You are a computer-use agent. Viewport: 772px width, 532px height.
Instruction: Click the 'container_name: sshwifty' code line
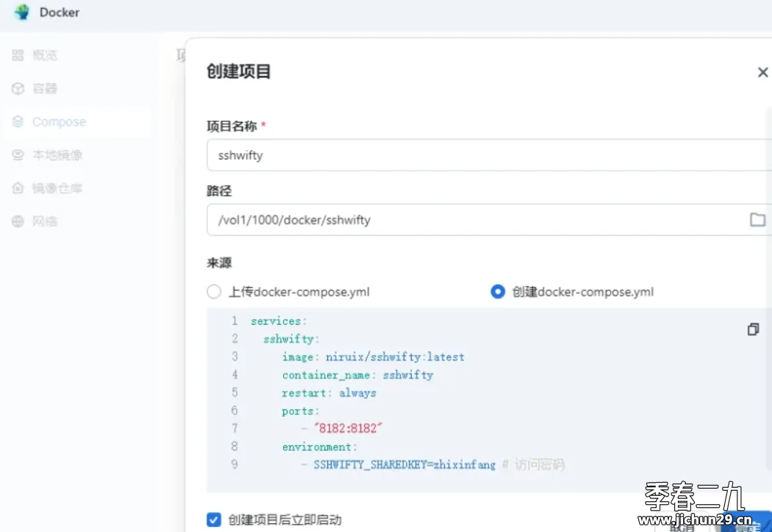[x=357, y=375]
